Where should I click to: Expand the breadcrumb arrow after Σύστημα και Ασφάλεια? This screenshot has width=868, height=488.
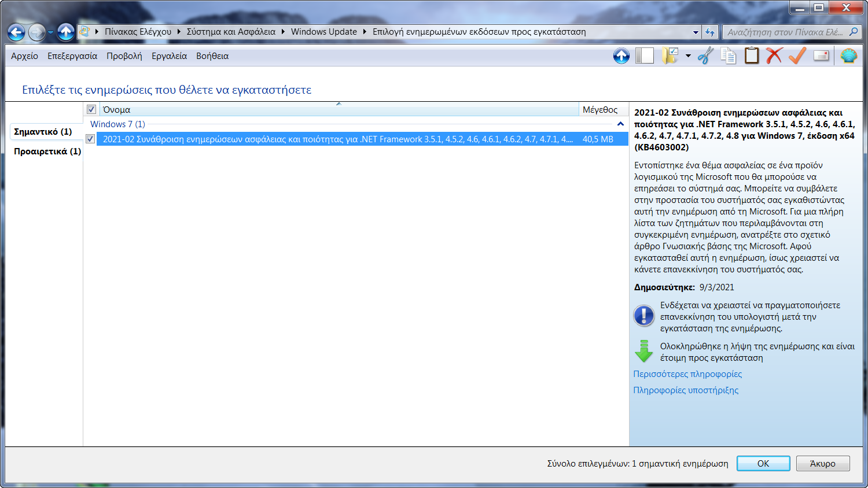(x=283, y=32)
